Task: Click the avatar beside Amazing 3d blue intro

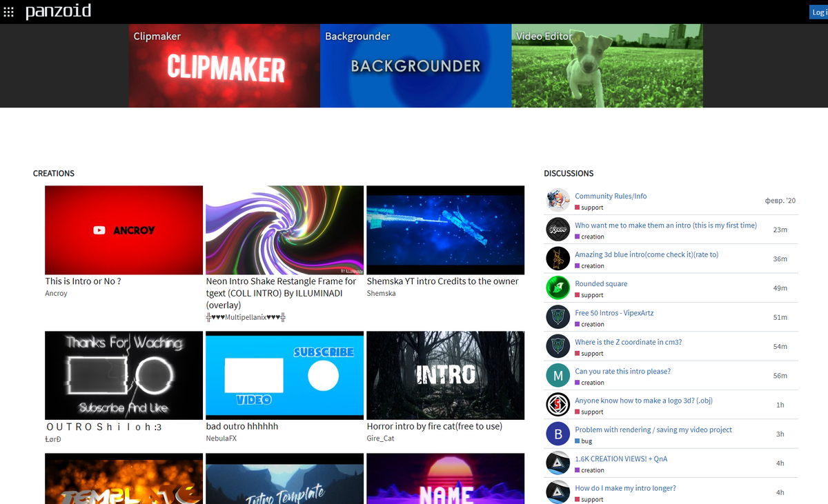Action: (x=558, y=259)
